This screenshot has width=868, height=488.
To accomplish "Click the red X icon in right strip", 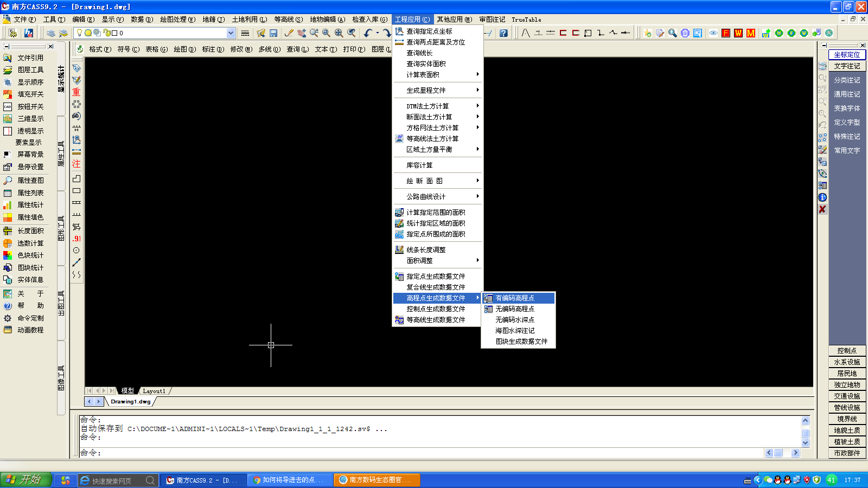I will click(822, 209).
